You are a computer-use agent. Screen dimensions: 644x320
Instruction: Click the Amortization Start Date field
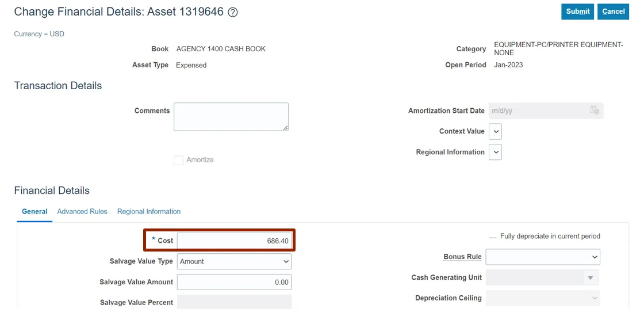click(538, 111)
